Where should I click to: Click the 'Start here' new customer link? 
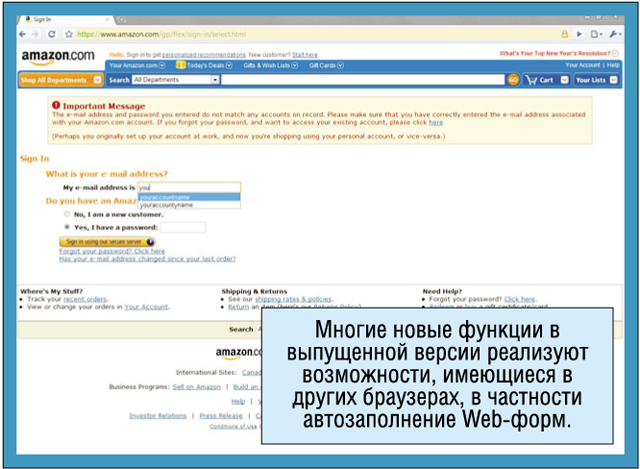[304, 55]
